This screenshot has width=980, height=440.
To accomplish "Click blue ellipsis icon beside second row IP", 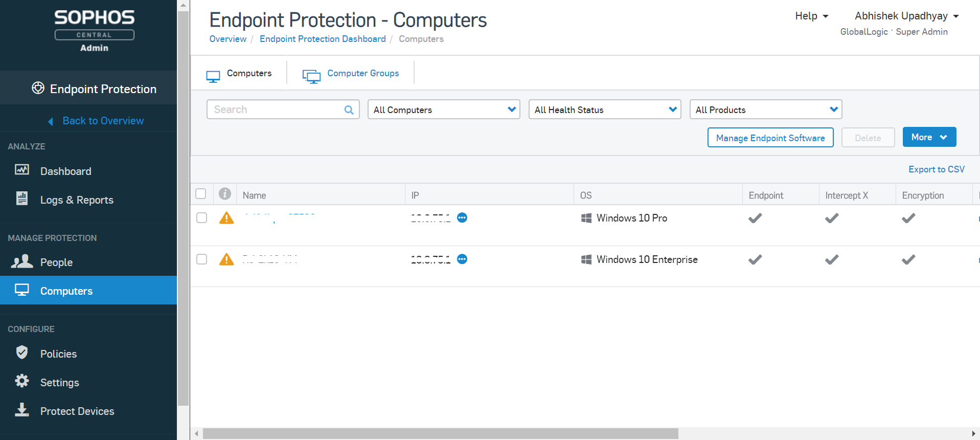I will (462, 259).
